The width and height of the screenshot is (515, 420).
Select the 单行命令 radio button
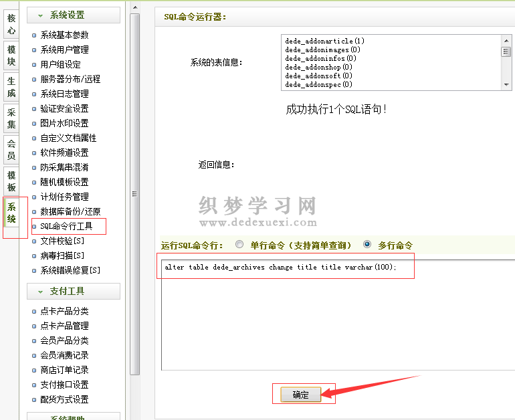(240, 245)
